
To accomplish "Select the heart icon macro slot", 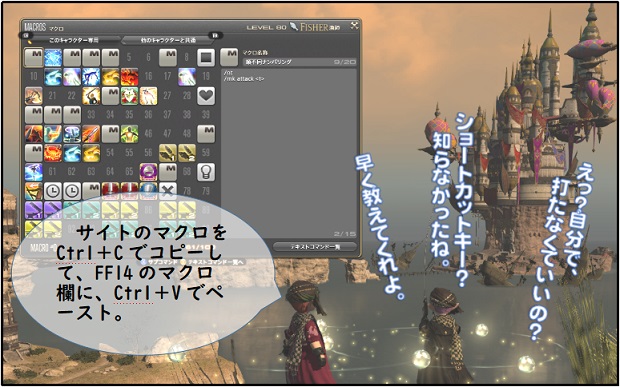I will click(206, 96).
